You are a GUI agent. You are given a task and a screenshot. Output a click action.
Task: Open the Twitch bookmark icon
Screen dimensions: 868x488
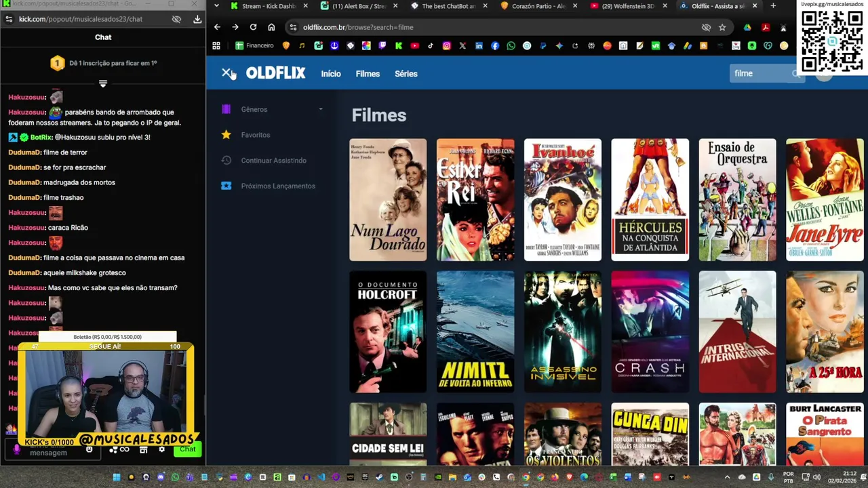[x=382, y=45]
